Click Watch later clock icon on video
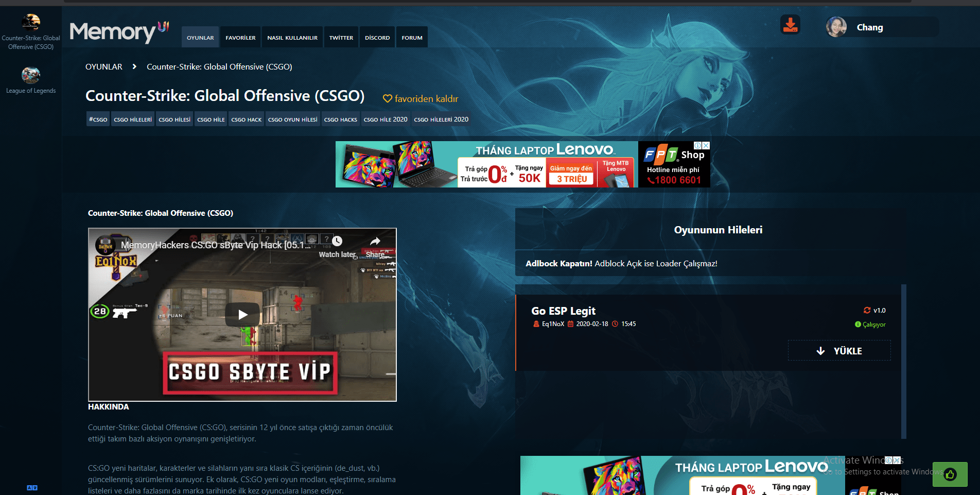The image size is (980, 495). (337, 241)
